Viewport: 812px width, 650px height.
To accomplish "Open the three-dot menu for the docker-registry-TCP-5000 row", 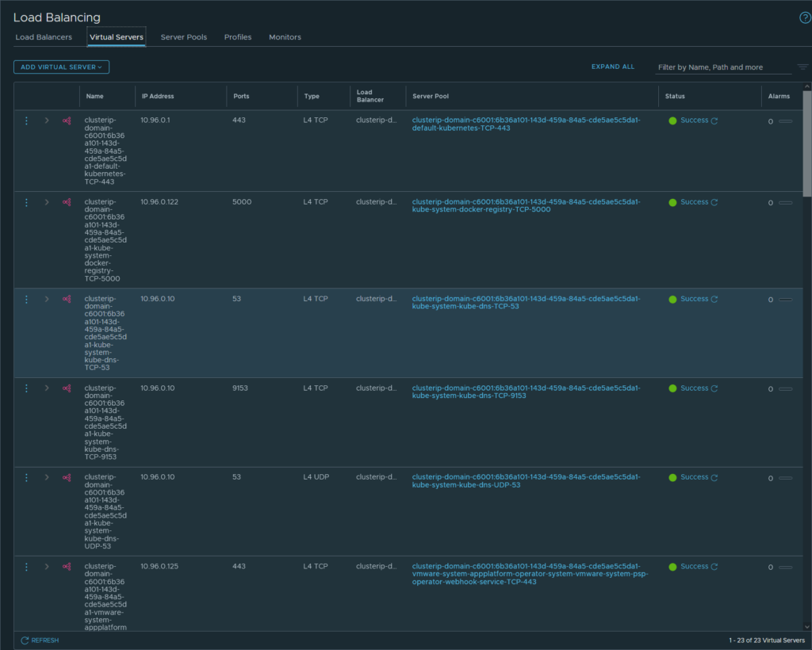I will (26, 202).
